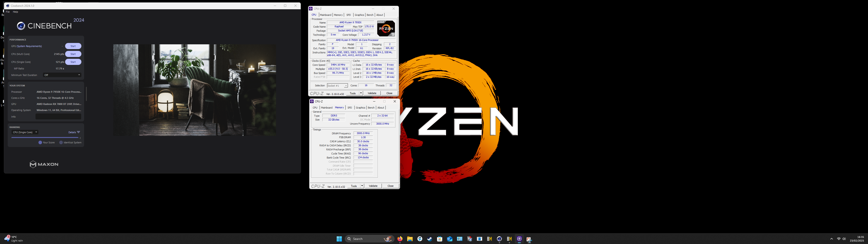Image resolution: width=868 pixels, height=244 pixels.
Task: Click Close button in CPU-Z memory timings window
Action: pyautogui.click(x=390, y=186)
